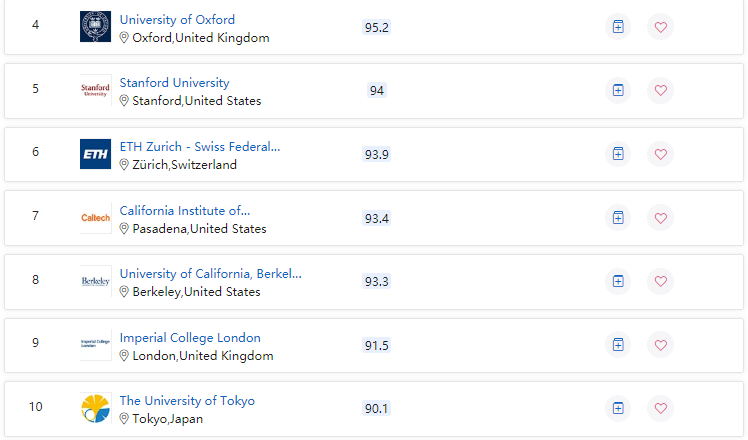Click the compare icon for University of Oxford
The height and width of the screenshot is (440, 748).
point(618,27)
